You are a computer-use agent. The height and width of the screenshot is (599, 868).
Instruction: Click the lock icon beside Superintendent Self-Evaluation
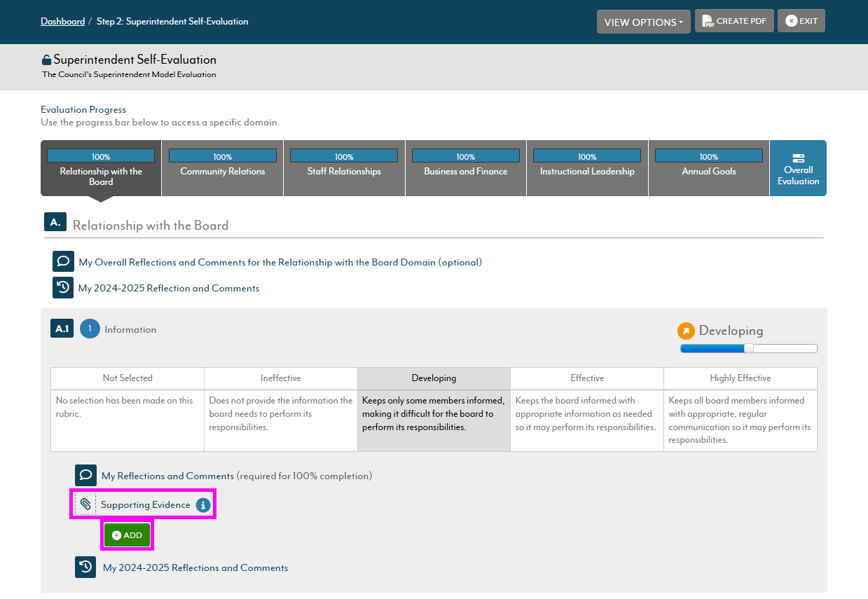pyautogui.click(x=46, y=60)
